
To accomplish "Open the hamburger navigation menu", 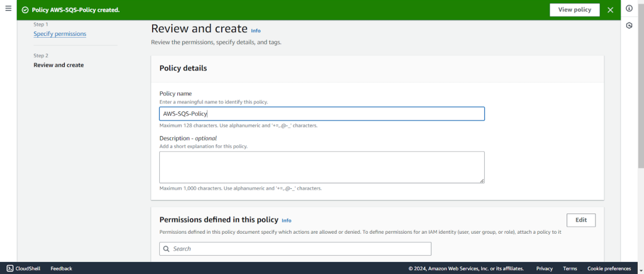I will (8, 8).
